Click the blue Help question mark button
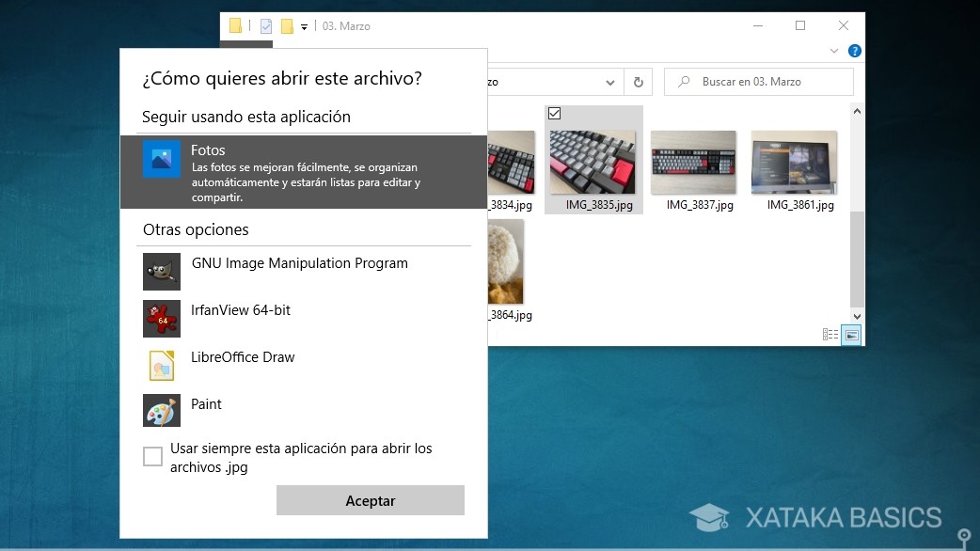The height and width of the screenshot is (551, 980). [x=854, y=51]
